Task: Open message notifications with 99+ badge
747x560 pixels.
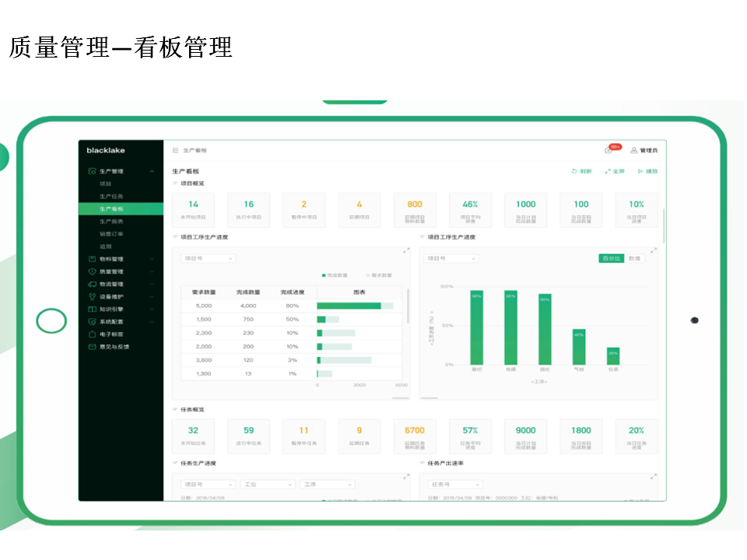Action: [x=612, y=149]
